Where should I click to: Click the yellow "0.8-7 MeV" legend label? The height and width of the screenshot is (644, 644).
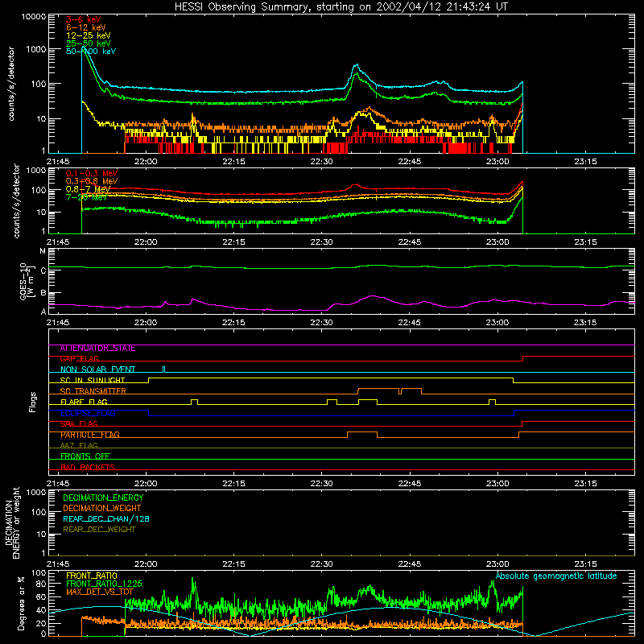pyautogui.click(x=88, y=189)
